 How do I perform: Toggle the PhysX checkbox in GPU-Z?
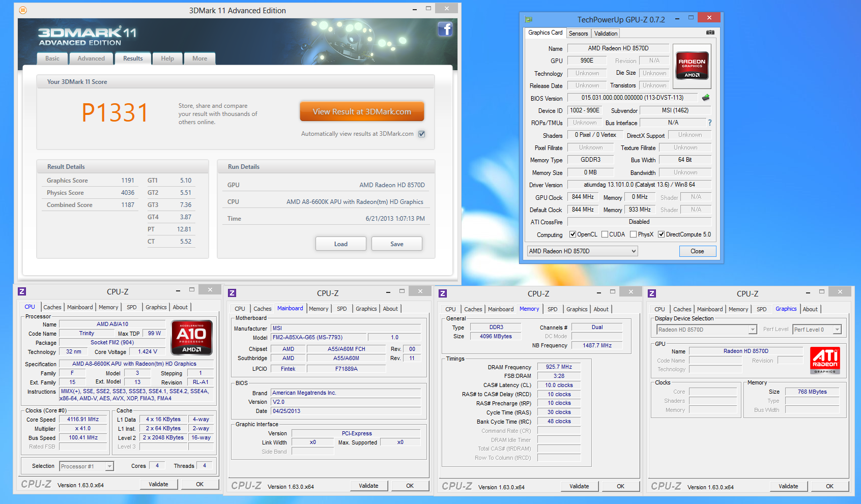pos(633,234)
